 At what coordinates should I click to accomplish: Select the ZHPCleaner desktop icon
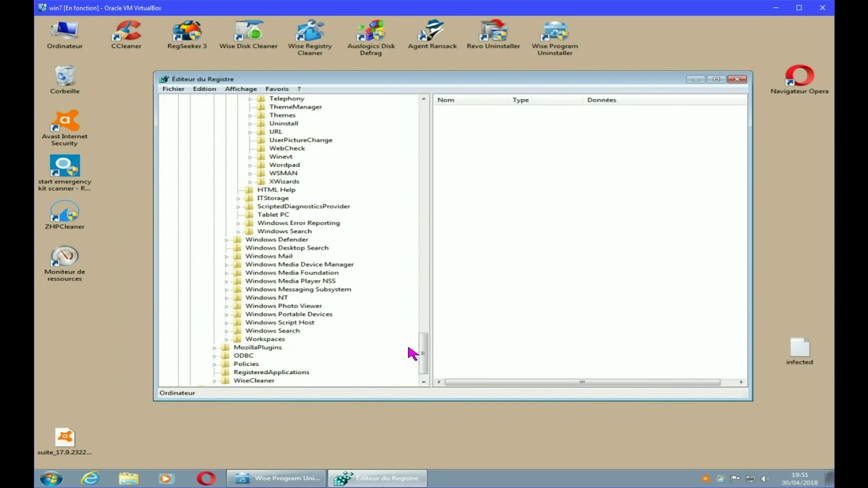point(64,216)
